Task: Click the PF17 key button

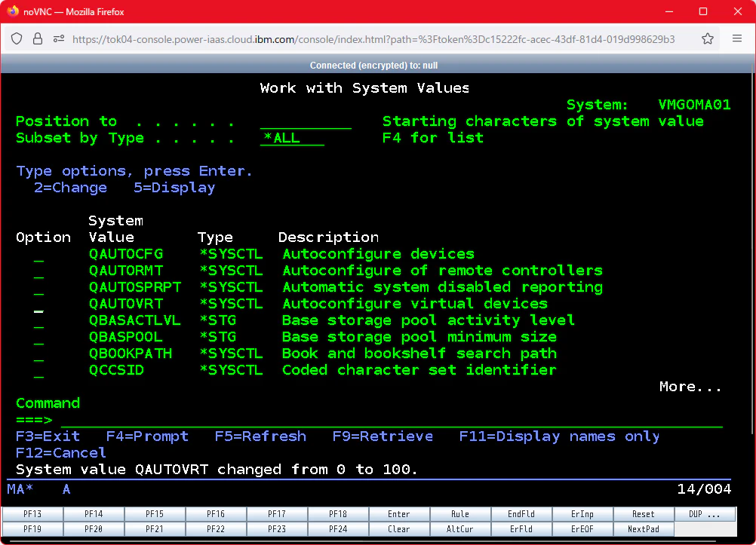Action: tap(277, 514)
